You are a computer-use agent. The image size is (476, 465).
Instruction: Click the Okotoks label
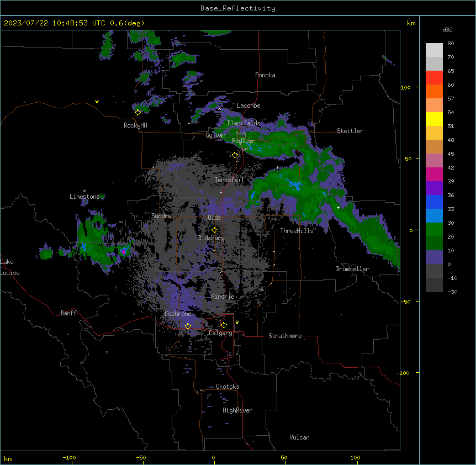[x=228, y=387]
